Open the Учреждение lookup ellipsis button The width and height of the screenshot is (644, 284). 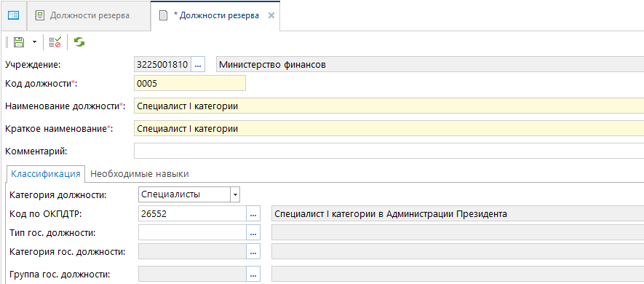pyautogui.click(x=198, y=65)
